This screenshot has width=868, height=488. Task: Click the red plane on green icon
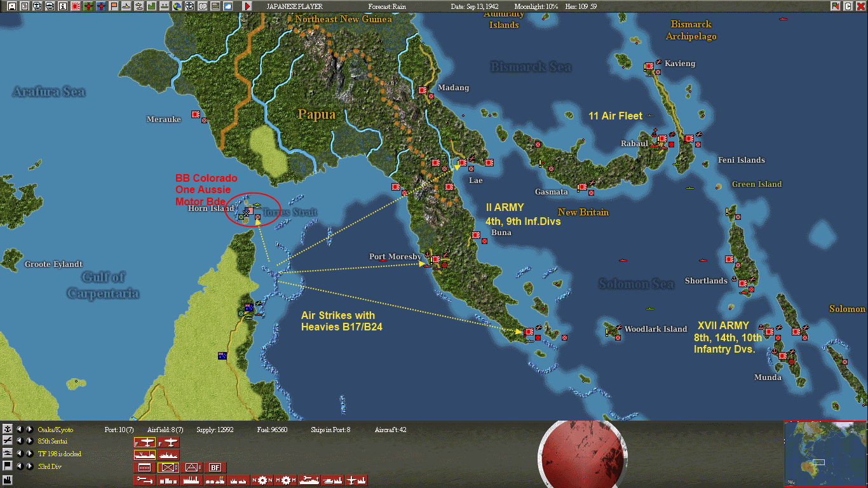click(x=88, y=6)
